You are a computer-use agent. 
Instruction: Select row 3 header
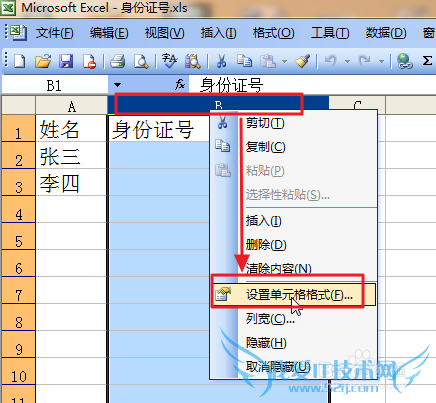(18, 182)
